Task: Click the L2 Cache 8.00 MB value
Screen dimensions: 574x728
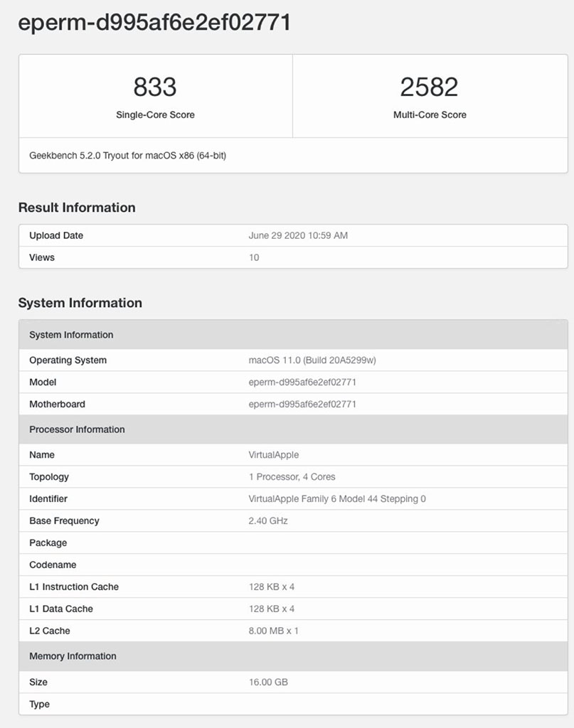Action: (x=274, y=631)
